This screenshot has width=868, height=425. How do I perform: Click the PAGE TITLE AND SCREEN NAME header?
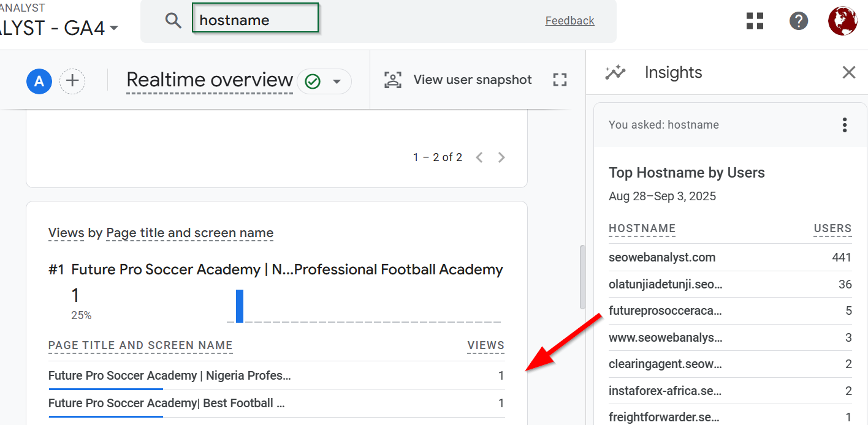tap(140, 345)
